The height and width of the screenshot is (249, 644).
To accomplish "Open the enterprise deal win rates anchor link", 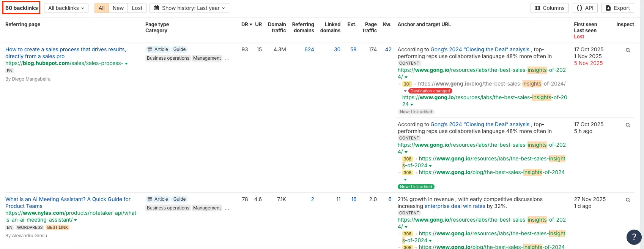I will click(455, 206).
